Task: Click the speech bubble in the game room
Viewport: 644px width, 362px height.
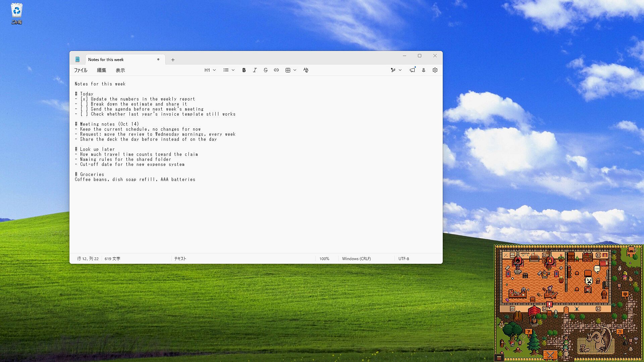Action: pyautogui.click(x=597, y=269)
